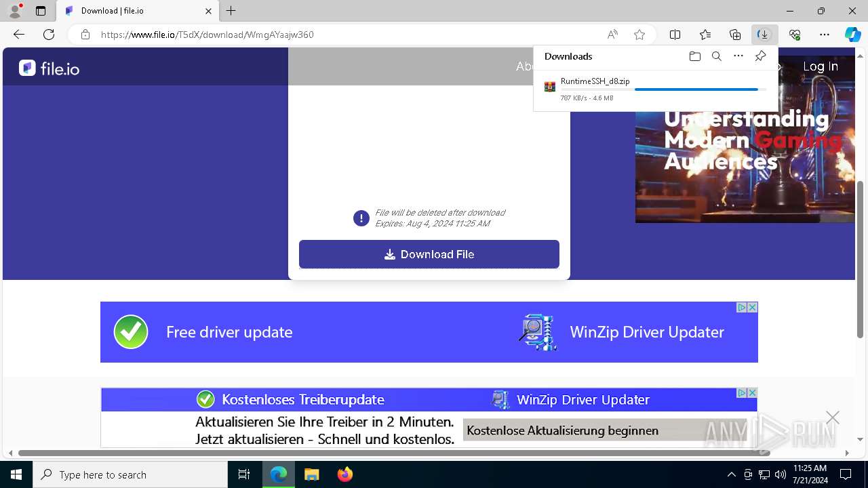Open the Collections icon

point(735,35)
